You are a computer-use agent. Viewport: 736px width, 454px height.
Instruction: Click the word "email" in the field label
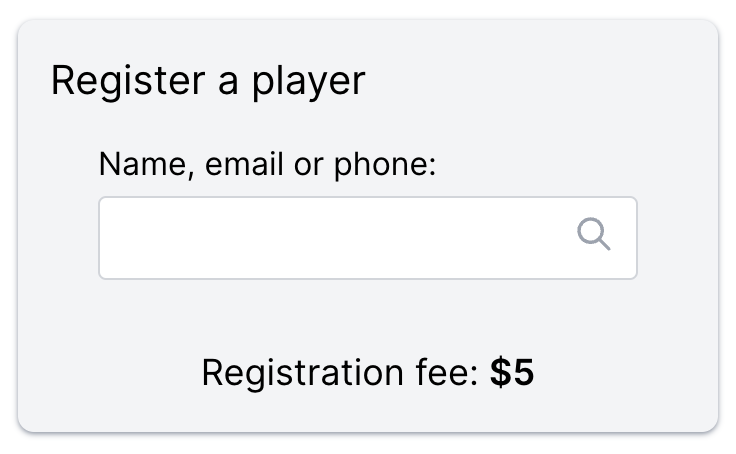click(241, 164)
